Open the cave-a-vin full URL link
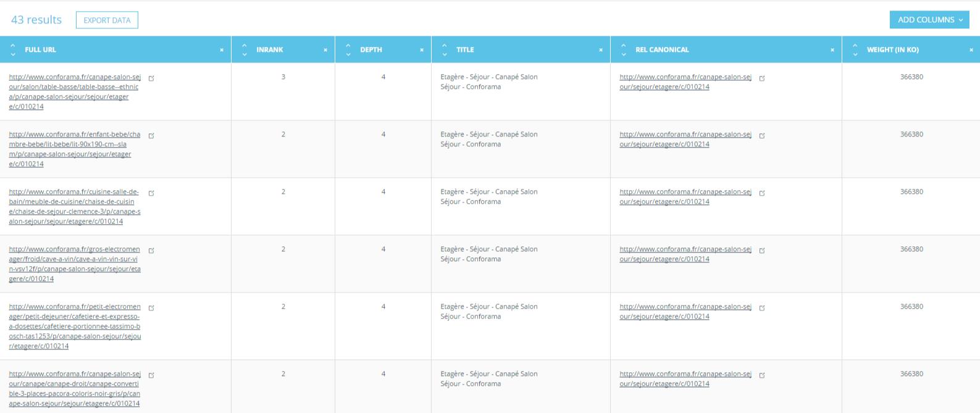 click(x=75, y=264)
